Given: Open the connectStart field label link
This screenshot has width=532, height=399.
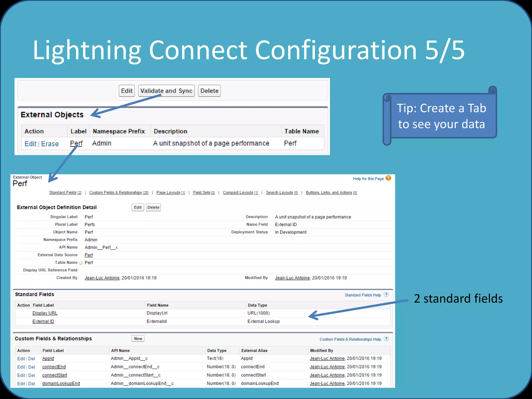Looking at the screenshot, I should coord(55,375).
